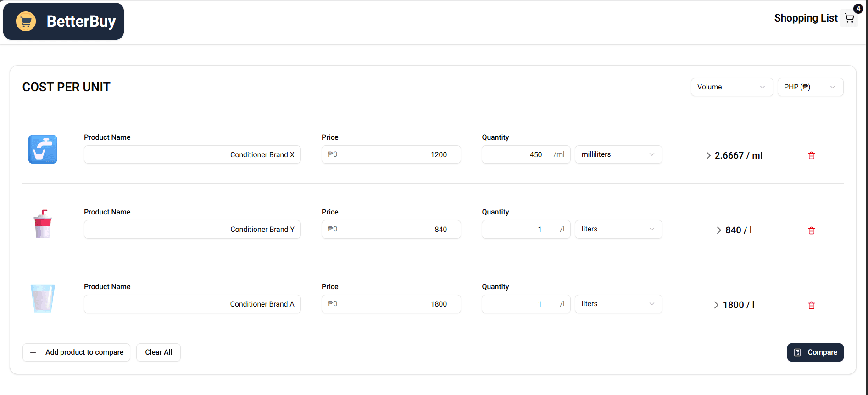This screenshot has width=868, height=395.
Task: Click the 840 / l result text
Action: click(739, 230)
